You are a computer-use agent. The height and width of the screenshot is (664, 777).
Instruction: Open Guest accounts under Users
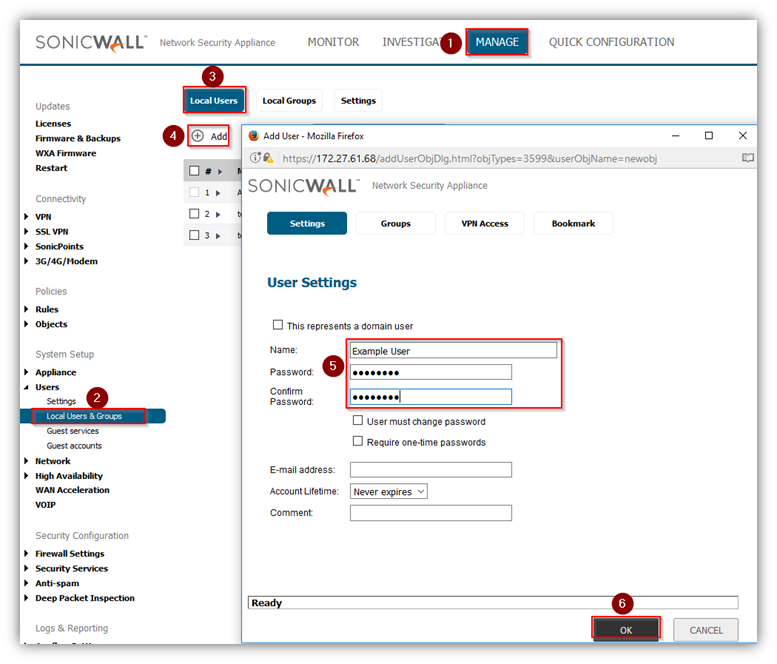(74, 446)
